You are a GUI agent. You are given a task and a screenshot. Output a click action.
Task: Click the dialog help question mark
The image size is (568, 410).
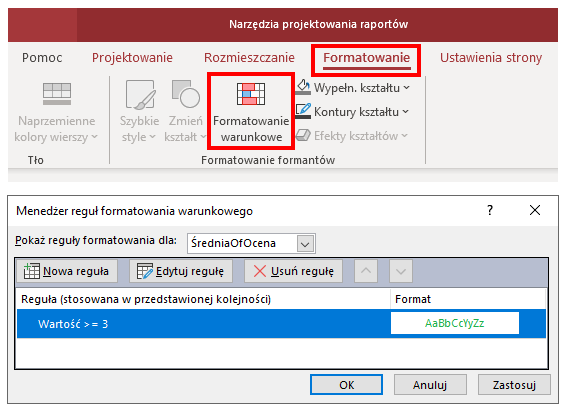(x=490, y=210)
